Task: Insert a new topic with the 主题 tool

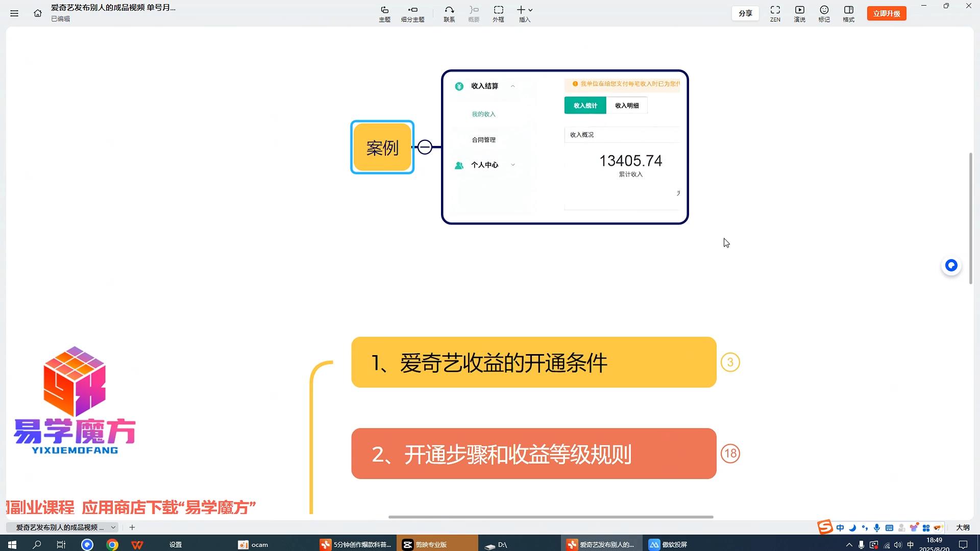Action: [384, 13]
